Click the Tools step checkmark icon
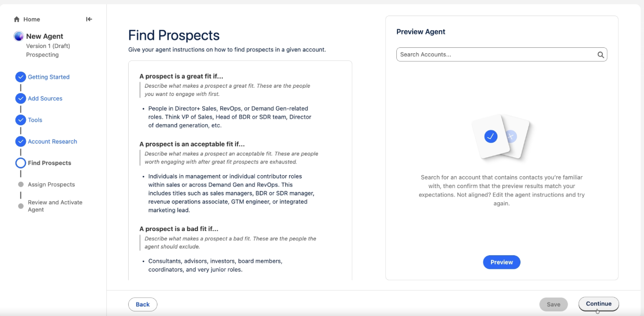Screen dimensions: 644x316 (20, 120)
